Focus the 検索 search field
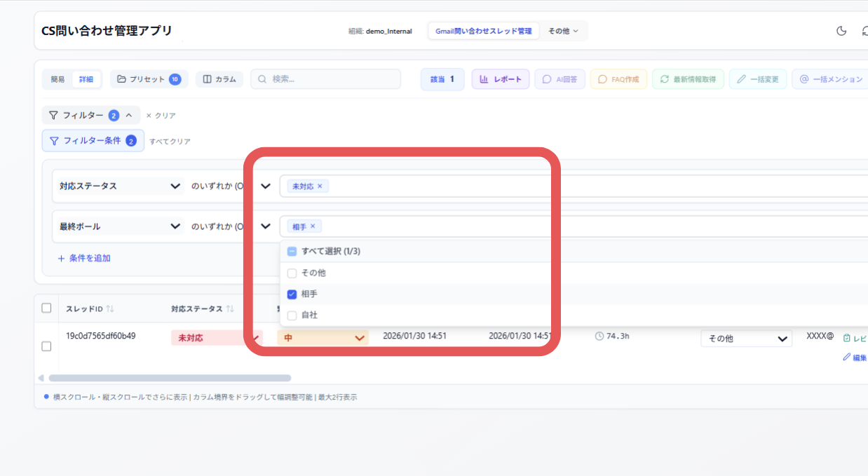Viewport: 868px width, 476px height. tap(326, 79)
